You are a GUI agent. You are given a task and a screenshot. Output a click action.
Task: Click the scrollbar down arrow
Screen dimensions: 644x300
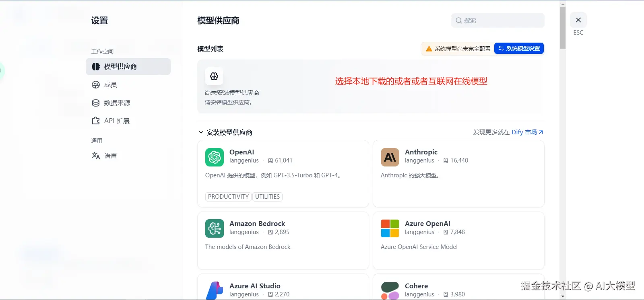(x=563, y=296)
